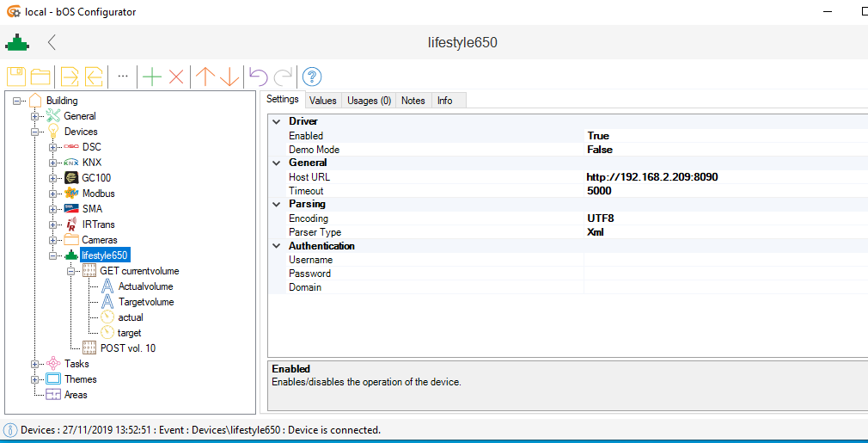The image size is (868, 443).
Task: Select POST vol. 10 in the tree
Action: point(127,348)
